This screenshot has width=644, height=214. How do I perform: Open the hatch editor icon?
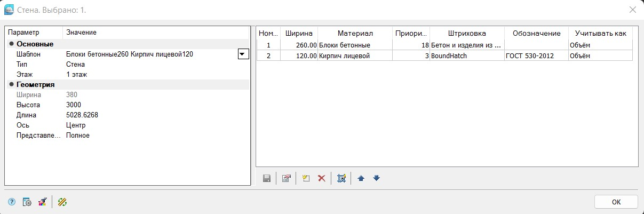341,178
